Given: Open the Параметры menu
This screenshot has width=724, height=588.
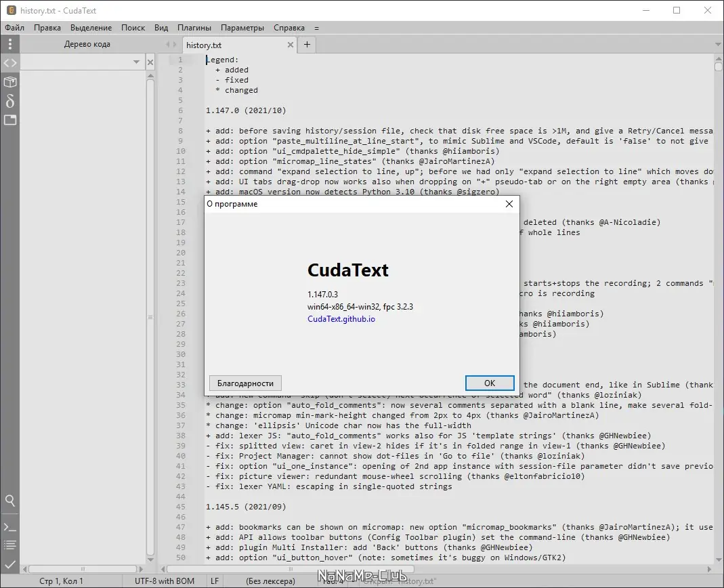Looking at the screenshot, I should [x=242, y=28].
